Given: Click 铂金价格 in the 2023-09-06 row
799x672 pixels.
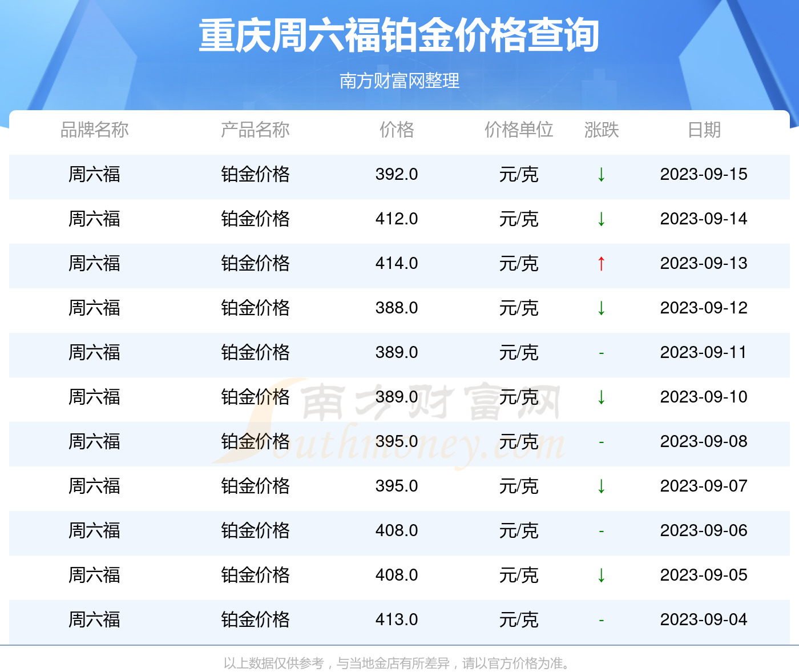Looking at the screenshot, I should [x=255, y=530].
